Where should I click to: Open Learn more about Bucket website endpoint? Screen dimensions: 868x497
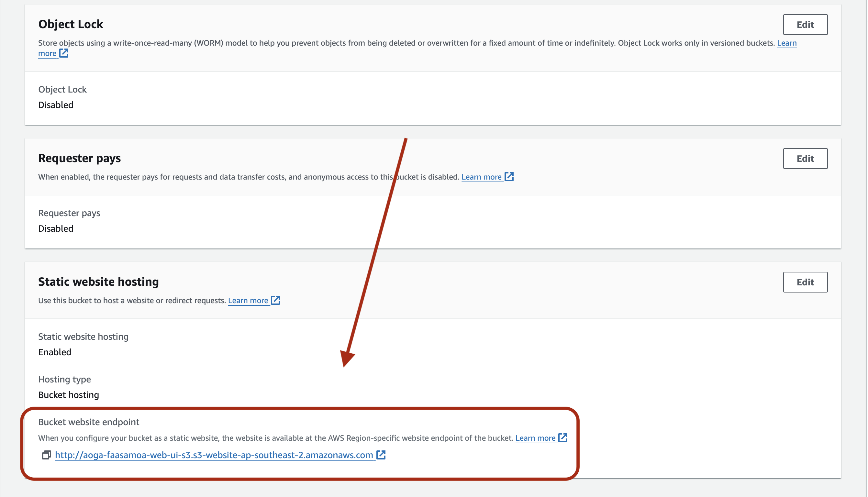535,438
